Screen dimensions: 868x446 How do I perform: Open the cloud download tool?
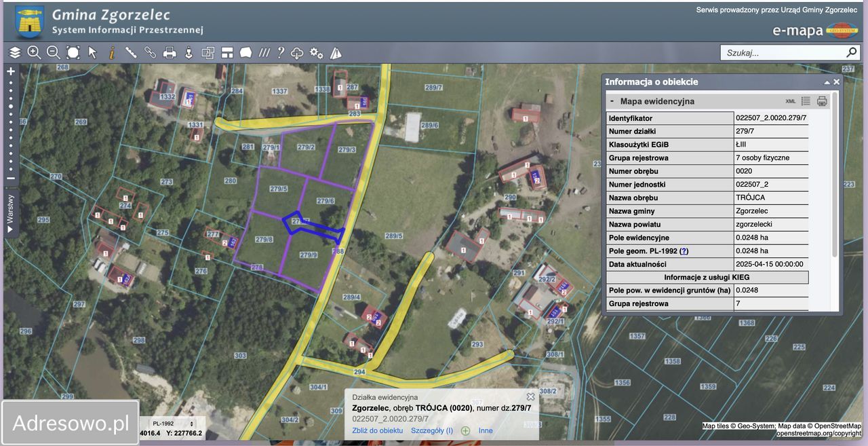(298, 52)
